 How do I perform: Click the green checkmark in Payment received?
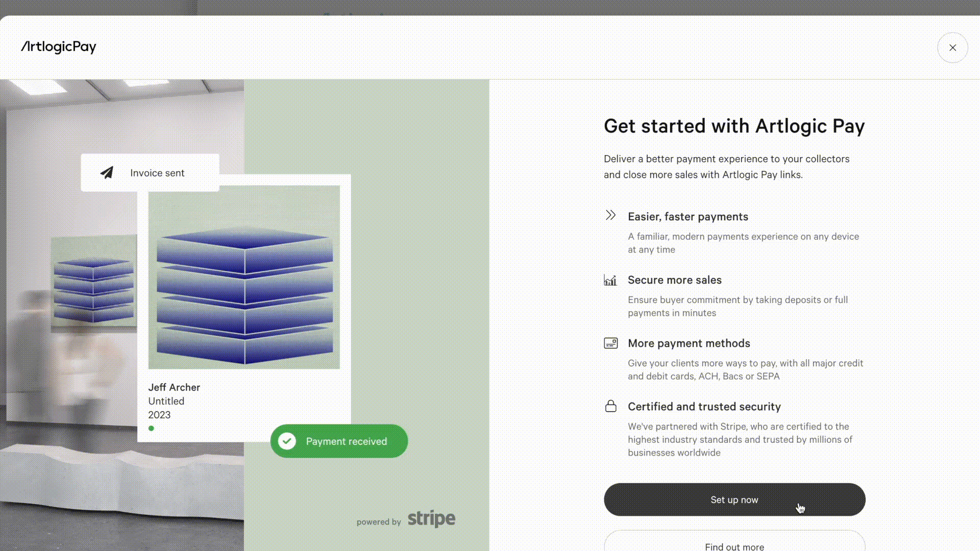pyautogui.click(x=287, y=441)
